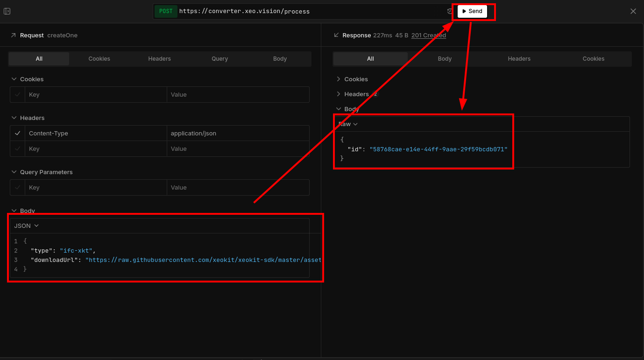Enable the Query Parameters row checkbox
Viewport: 644px width, 360px height.
18,188
